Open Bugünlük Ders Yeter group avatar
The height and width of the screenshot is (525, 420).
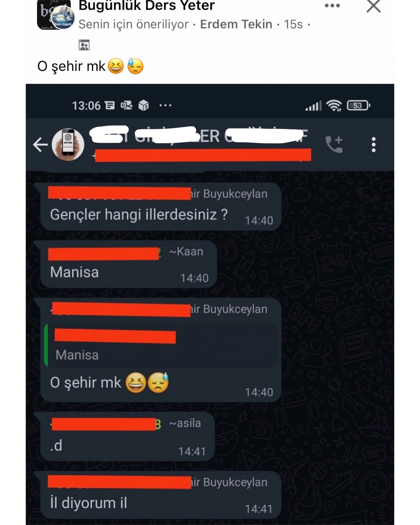point(55,15)
